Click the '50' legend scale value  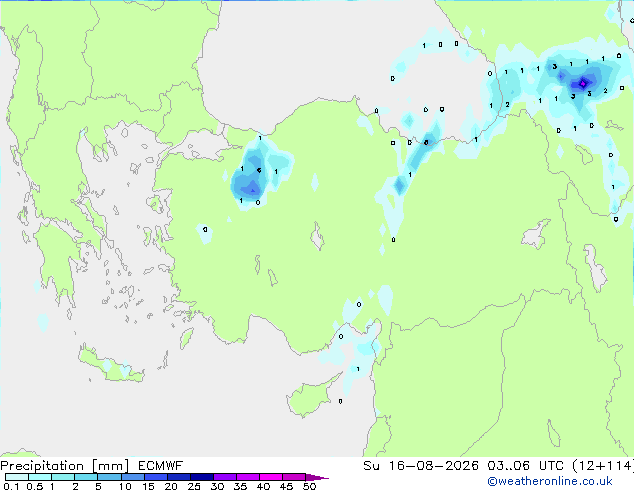tap(309, 486)
